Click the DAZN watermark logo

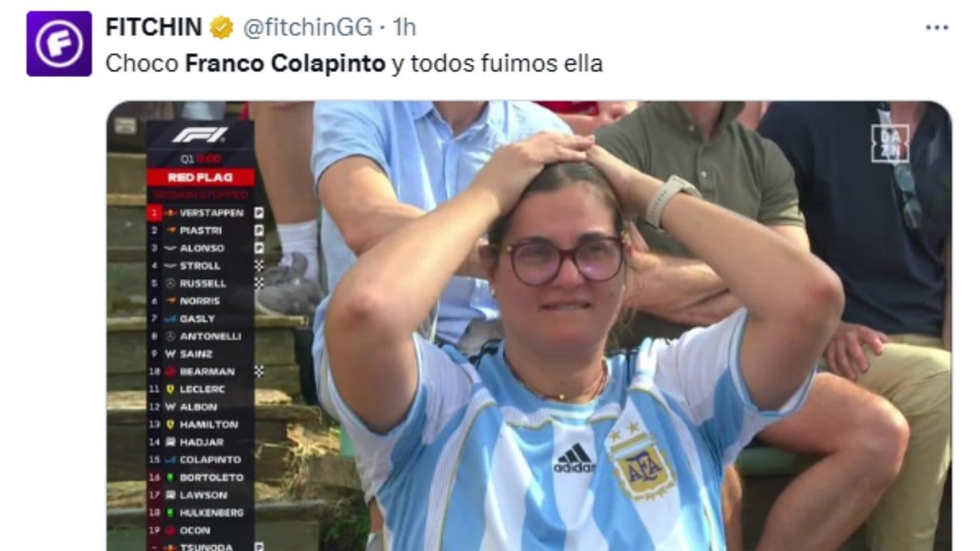point(890,143)
